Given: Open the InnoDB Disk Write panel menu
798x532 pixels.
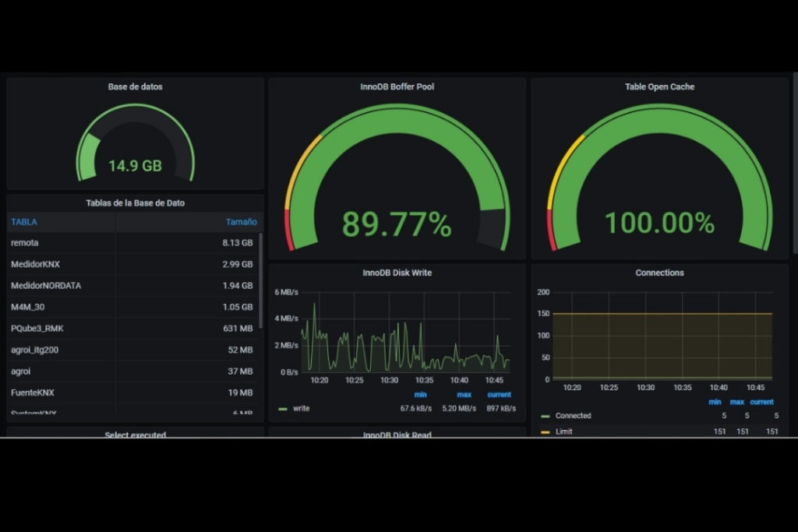Looking at the screenshot, I should pyautogui.click(x=397, y=273).
